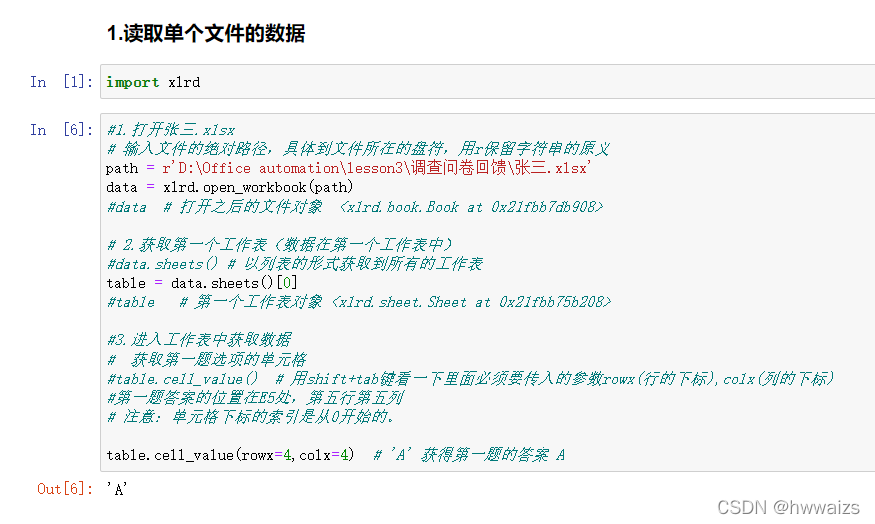This screenshot has height=524, width=875.
Task: Click the comment '# 获取第一题选项的单元格'
Action: tap(206, 359)
